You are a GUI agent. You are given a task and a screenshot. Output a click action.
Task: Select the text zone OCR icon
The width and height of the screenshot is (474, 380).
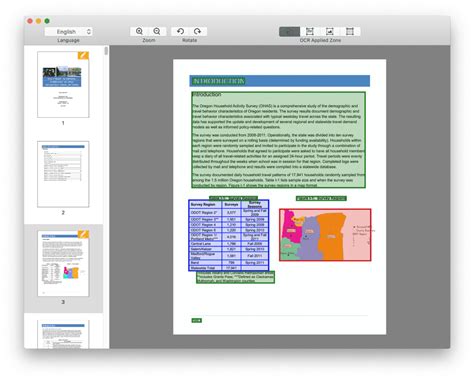310,32
